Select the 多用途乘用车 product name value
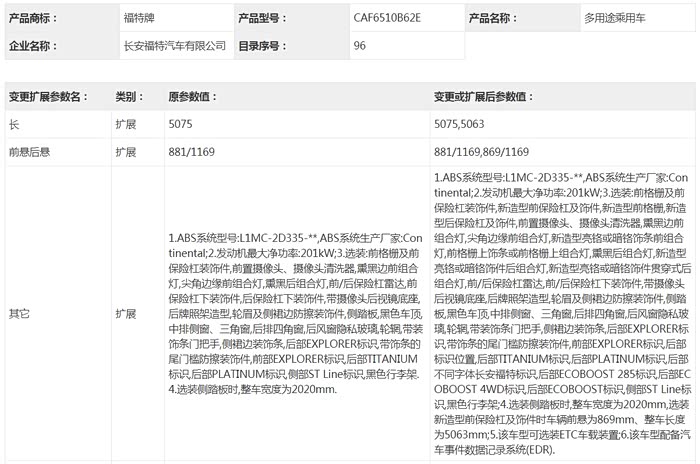 (615, 18)
